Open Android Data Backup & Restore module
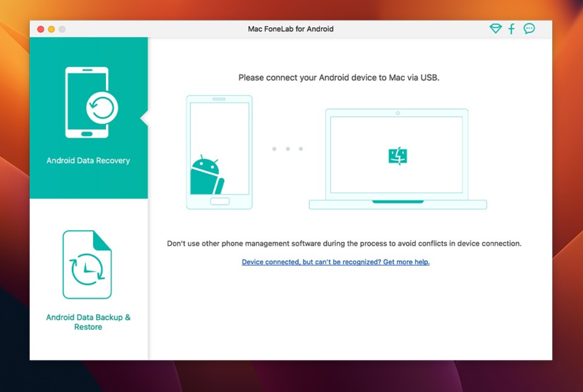Viewport: 583px width, 392px height. pyautogui.click(x=88, y=279)
